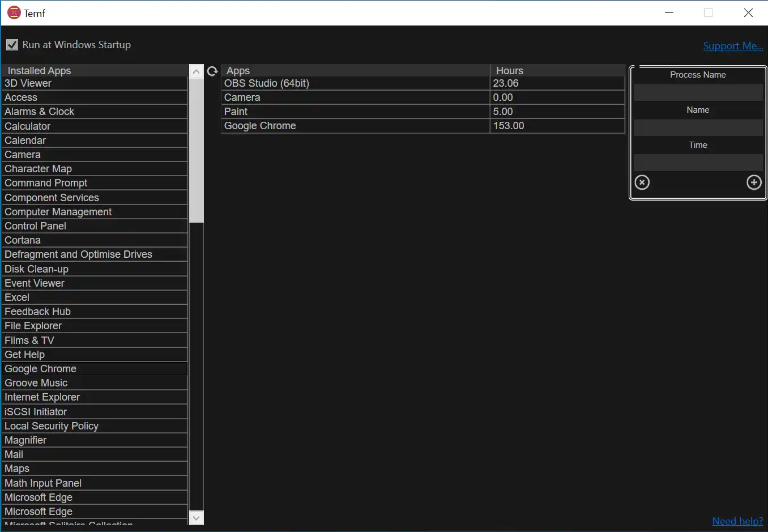Choose Character Map from Installed Apps
The image size is (768, 532).
point(95,169)
